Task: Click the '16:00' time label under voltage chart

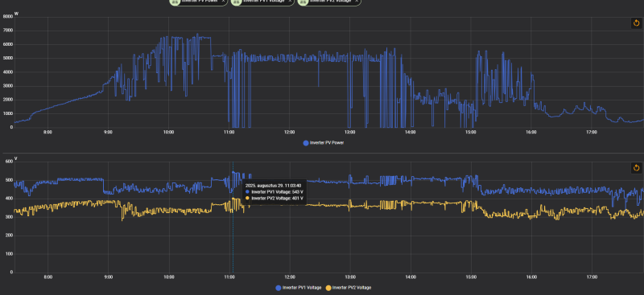Action: 531,277
